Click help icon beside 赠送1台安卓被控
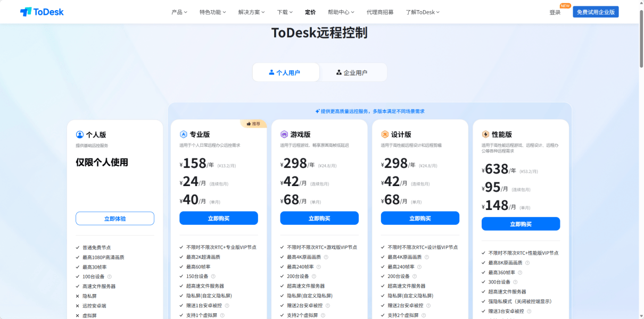 (227, 306)
